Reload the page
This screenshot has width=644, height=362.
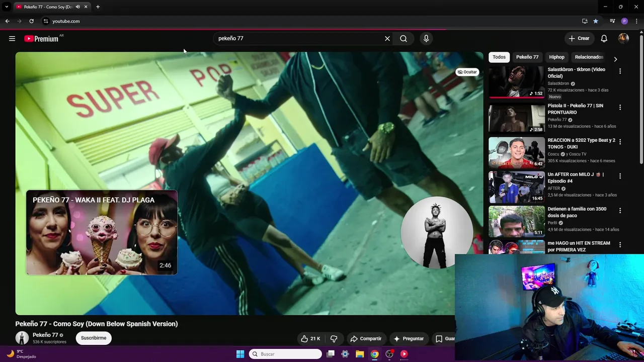tap(31, 21)
